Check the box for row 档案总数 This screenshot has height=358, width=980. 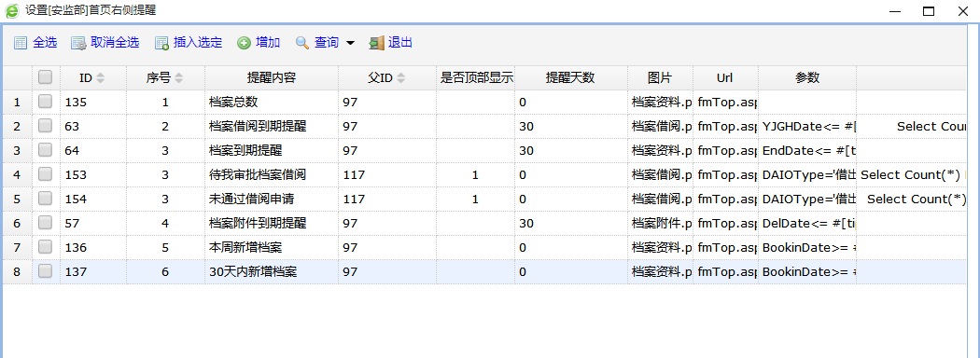click(x=45, y=102)
